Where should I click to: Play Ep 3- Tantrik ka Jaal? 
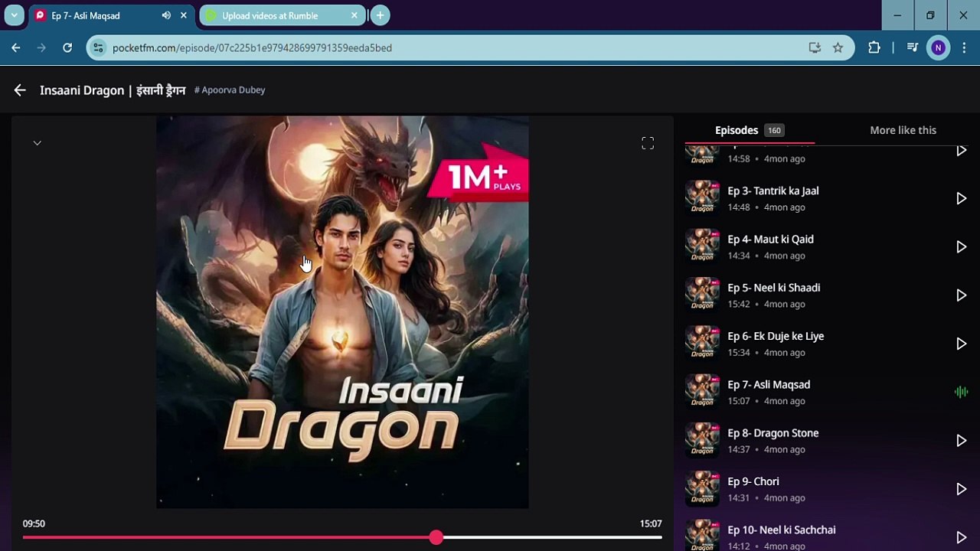pyautogui.click(x=961, y=199)
